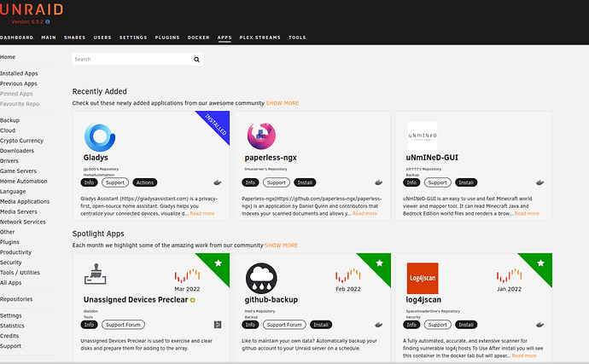Click the search magnifier icon
This screenshot has height=364, width=589.
coord(196,60)
